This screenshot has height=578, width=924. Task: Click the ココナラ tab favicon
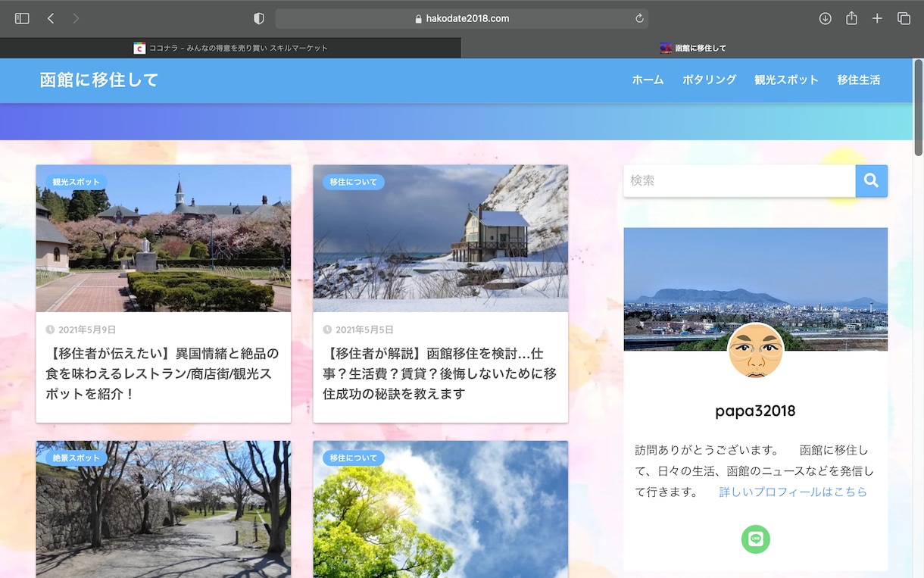[139, 48]
